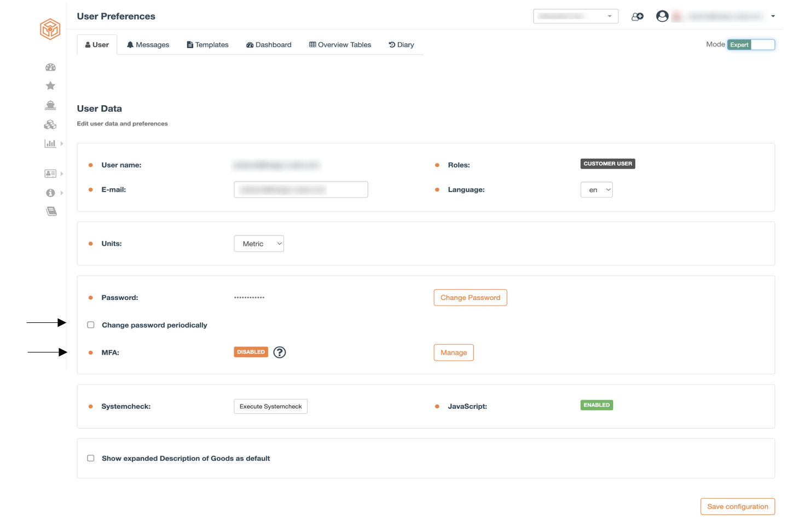Click 'Edit user data and preferences' text

click(x=122, y=124)
